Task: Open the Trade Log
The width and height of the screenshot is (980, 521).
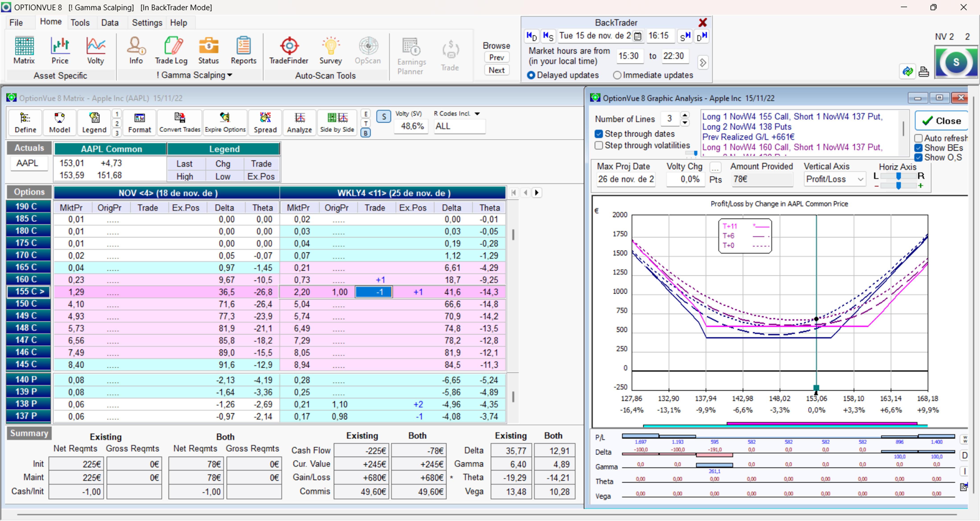Action: [x=171, y=51]
